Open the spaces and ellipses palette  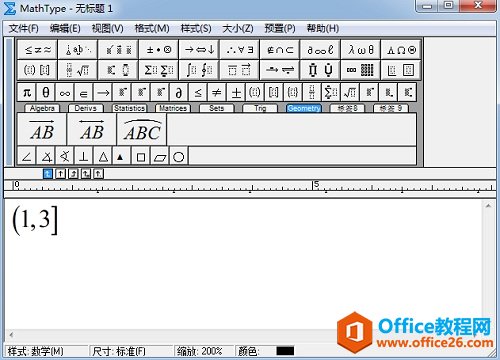pyautogui.click(x=78, y=50)
